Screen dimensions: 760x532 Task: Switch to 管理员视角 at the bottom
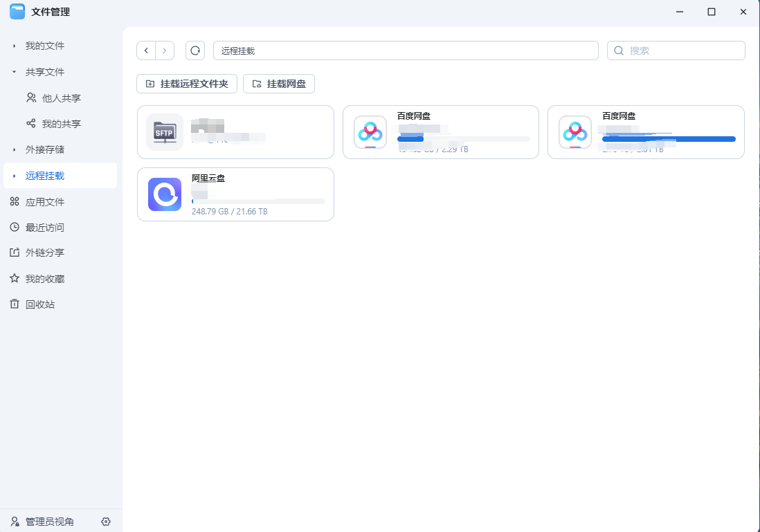tap(49, 522)
